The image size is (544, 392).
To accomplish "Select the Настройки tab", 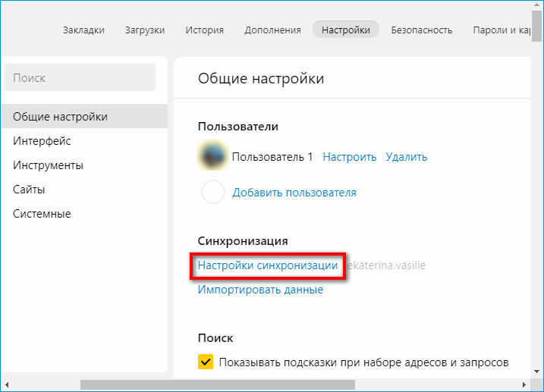I will [x=346, y=30].
